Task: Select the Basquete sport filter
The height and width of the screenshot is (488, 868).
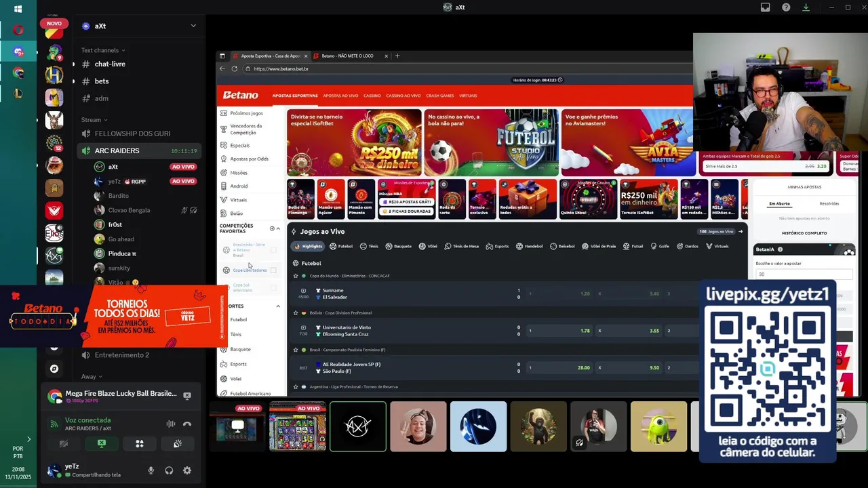Action: [399, 246]
